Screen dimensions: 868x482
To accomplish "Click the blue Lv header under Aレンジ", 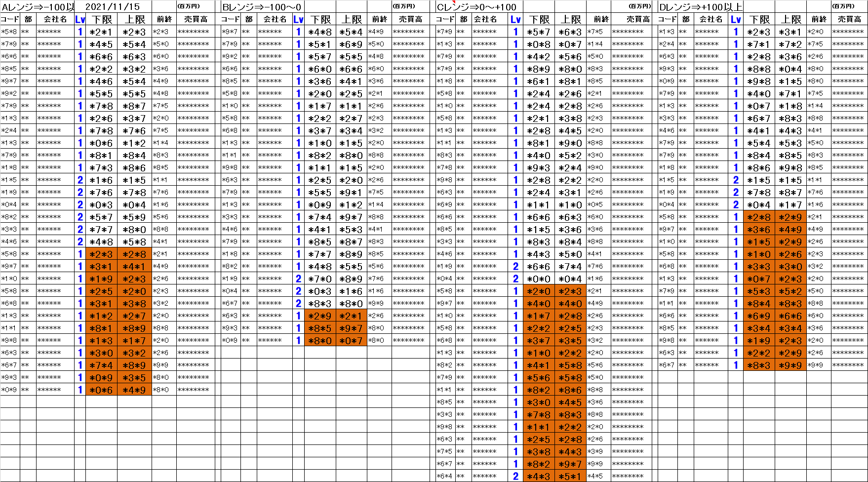I will (x=80, y=19).
